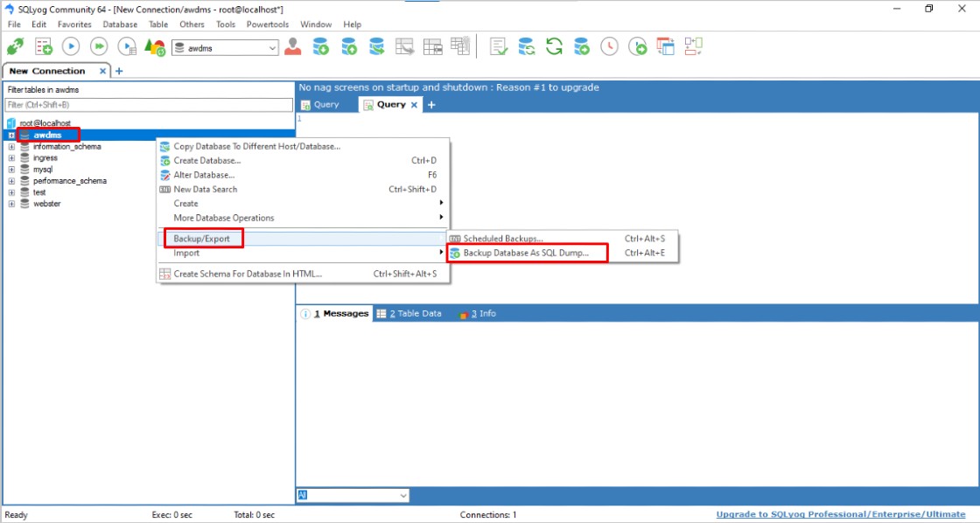Viewport: 980px width, 523px height.
Task: Add new connection tab with plus
Action: pos(119,71)
